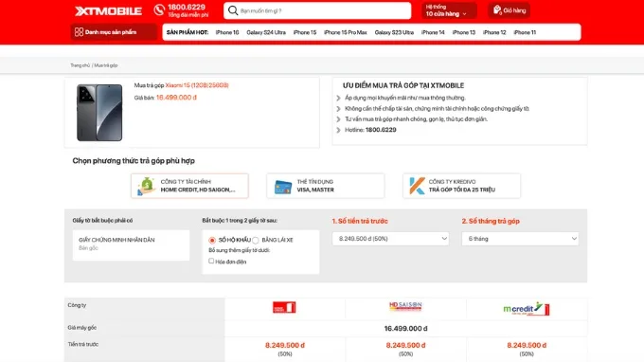Viewport: 644px width, 362px height.
Task: Click the XTMOBILE logo
Action: [x=108, y=11]
